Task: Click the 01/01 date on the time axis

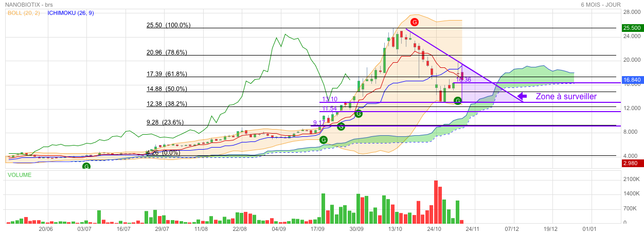Action: (x=589, y=228)
